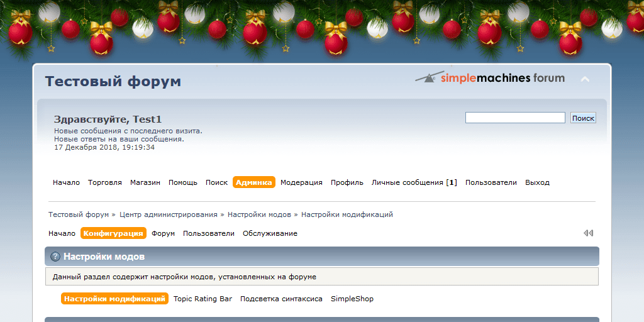Select the Админка menu tab
644x322 pixels.
[x=254, y=182]
